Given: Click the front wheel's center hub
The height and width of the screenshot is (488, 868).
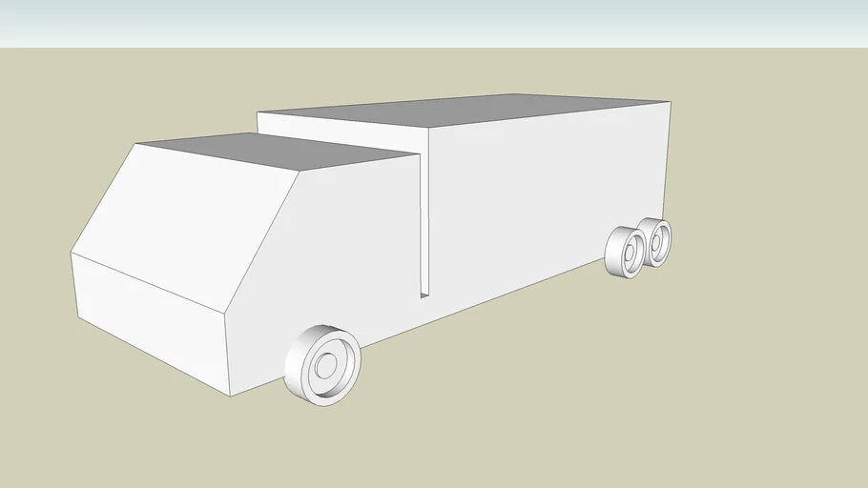Looking at the screenshot, I should (327, 365).
